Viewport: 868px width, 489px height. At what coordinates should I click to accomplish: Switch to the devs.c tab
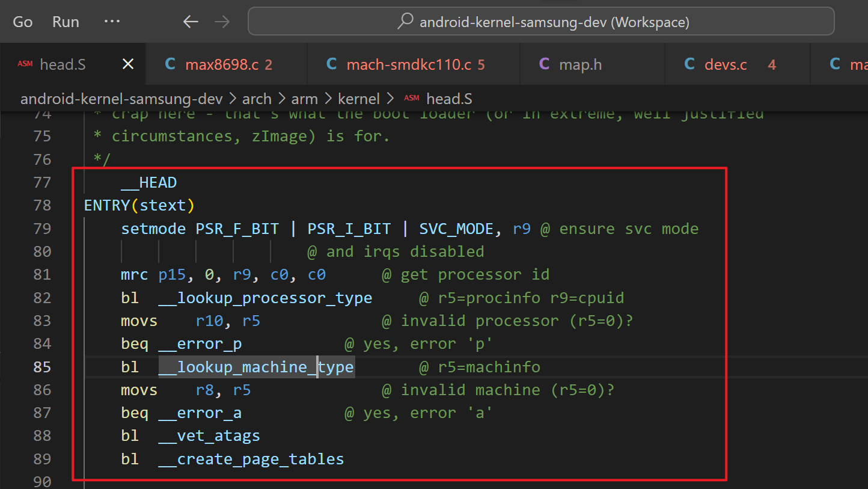pyautogui.click(x=738, y=64)
